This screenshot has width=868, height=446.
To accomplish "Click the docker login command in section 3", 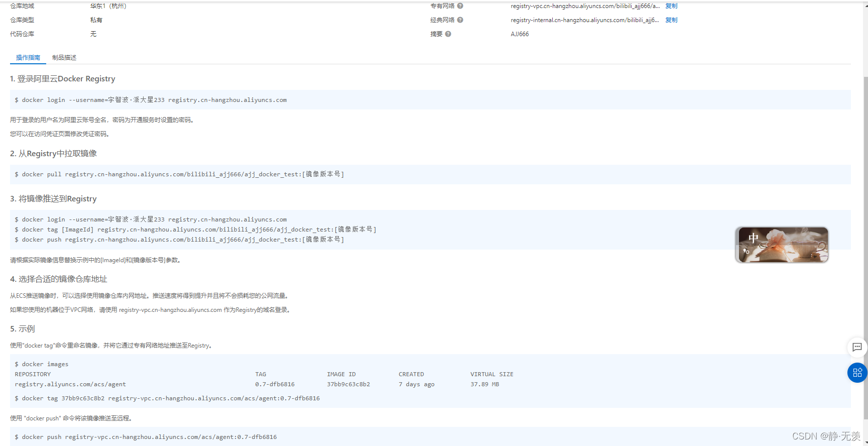I will [151, 219].
